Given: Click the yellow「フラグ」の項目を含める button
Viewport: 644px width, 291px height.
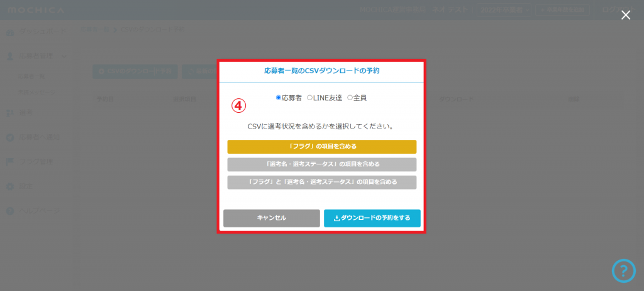Looking at the screenshot, I should (x=321, y=147).
